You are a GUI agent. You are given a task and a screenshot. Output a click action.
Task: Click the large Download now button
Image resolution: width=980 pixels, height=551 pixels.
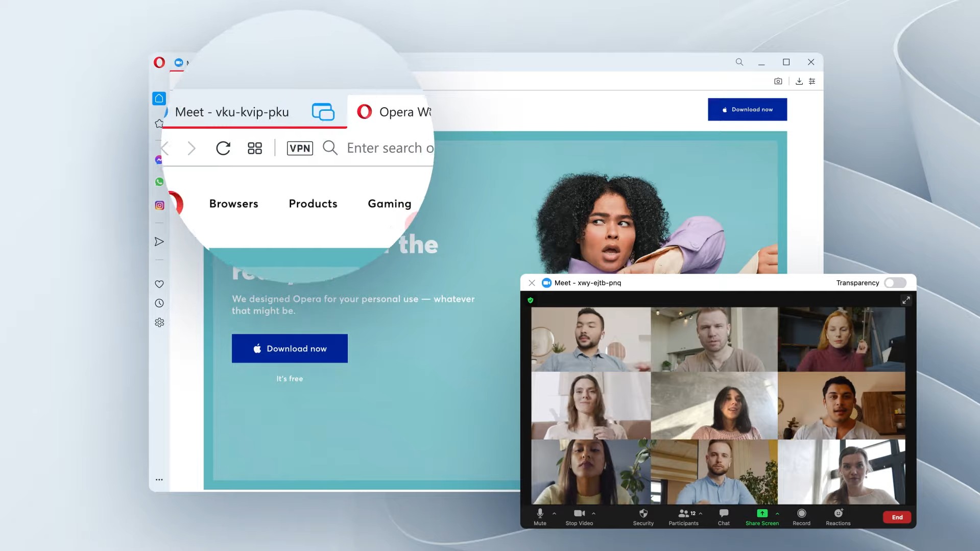(x=290, y=348)
